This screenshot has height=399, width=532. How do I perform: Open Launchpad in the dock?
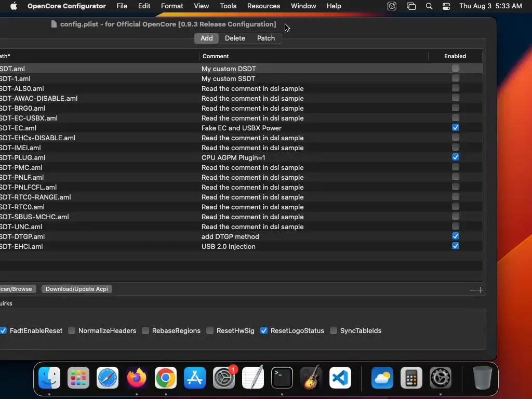(x=78, y=378)
